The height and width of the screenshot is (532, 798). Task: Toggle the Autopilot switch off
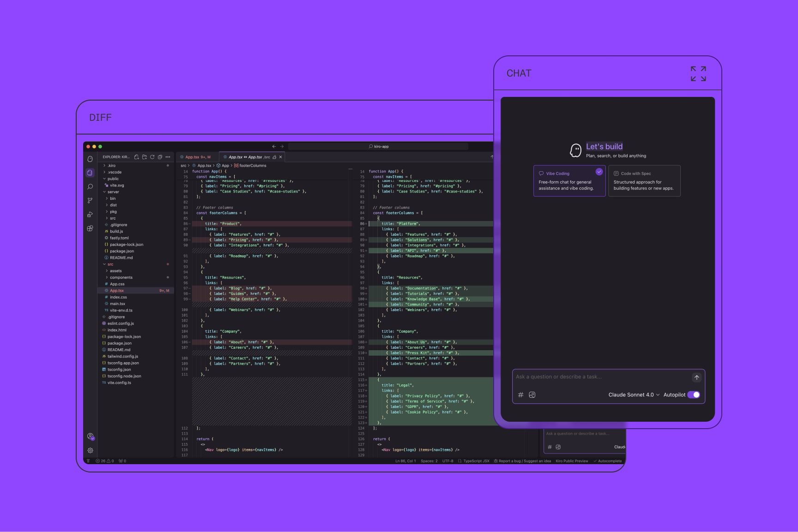click(693, 395)
